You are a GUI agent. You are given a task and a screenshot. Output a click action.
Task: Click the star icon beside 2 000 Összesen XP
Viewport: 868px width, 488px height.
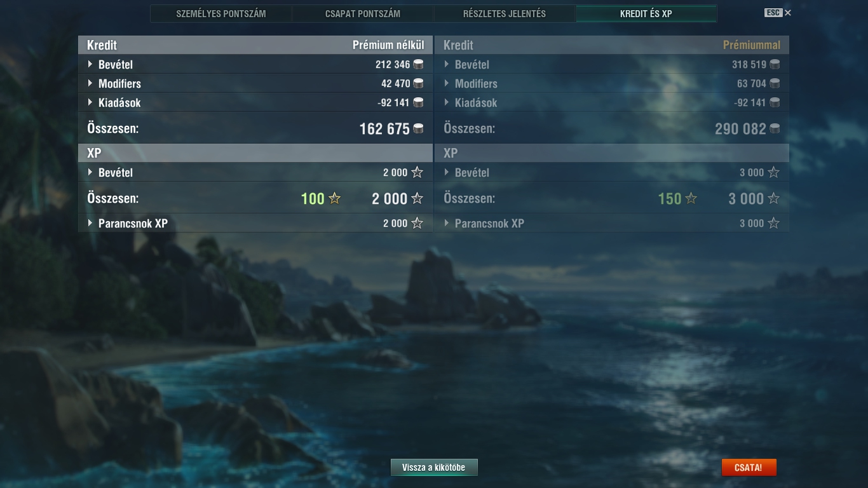pos(417,198)
